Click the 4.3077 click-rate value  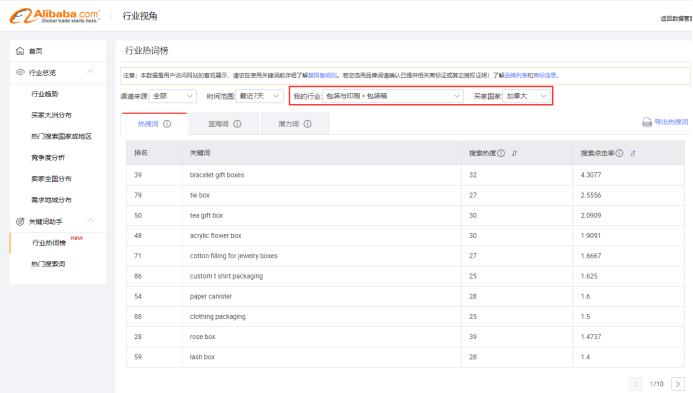pos(591,175)
